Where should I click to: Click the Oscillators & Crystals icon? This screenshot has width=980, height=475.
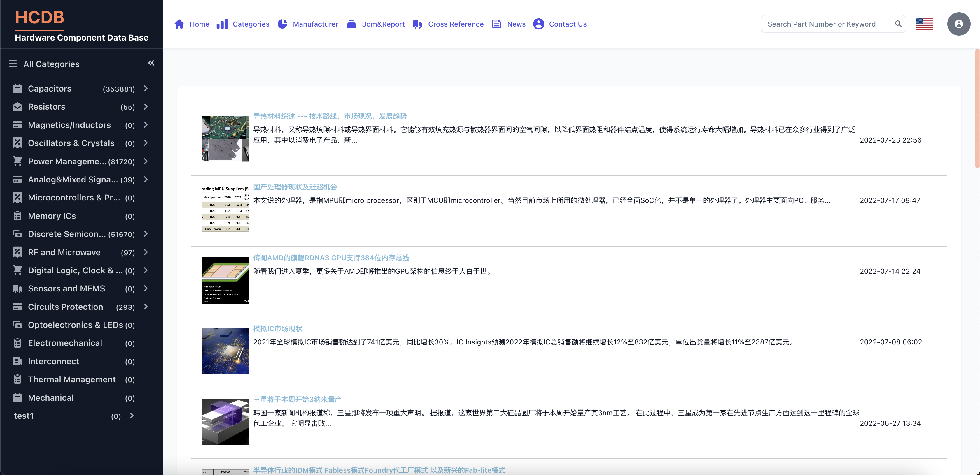pos(17,143)
